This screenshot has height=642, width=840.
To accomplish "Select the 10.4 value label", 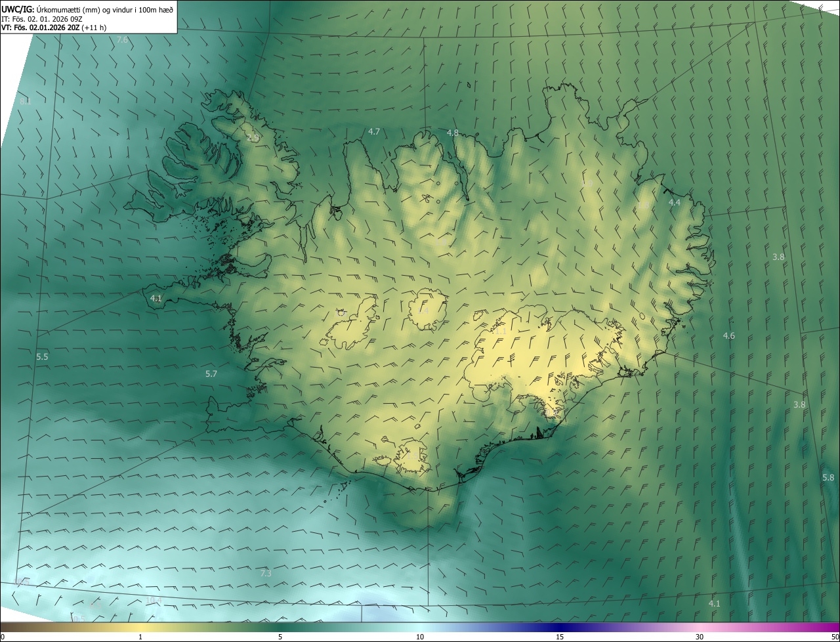I will tap(154, 601).
